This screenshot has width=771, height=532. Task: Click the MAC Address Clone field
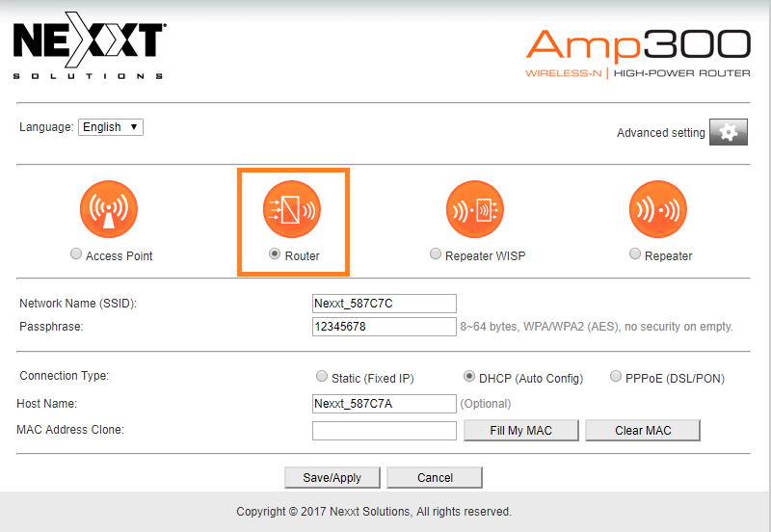pos(384,431)
